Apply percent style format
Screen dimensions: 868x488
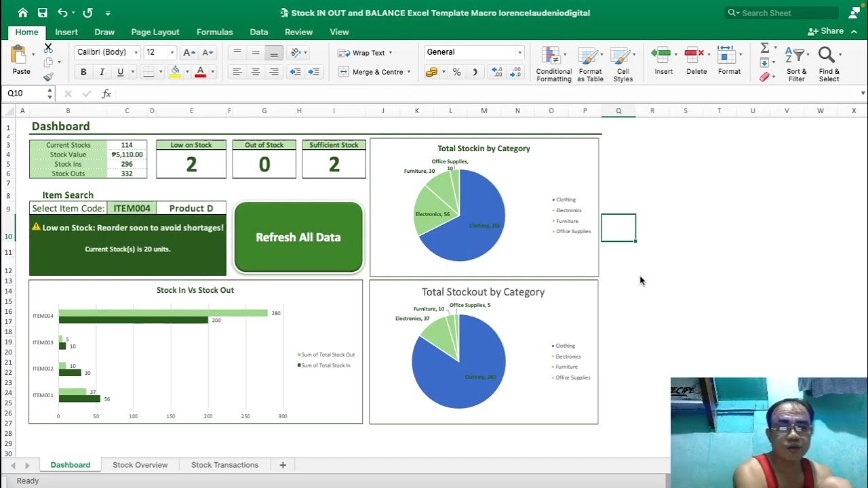456,72
